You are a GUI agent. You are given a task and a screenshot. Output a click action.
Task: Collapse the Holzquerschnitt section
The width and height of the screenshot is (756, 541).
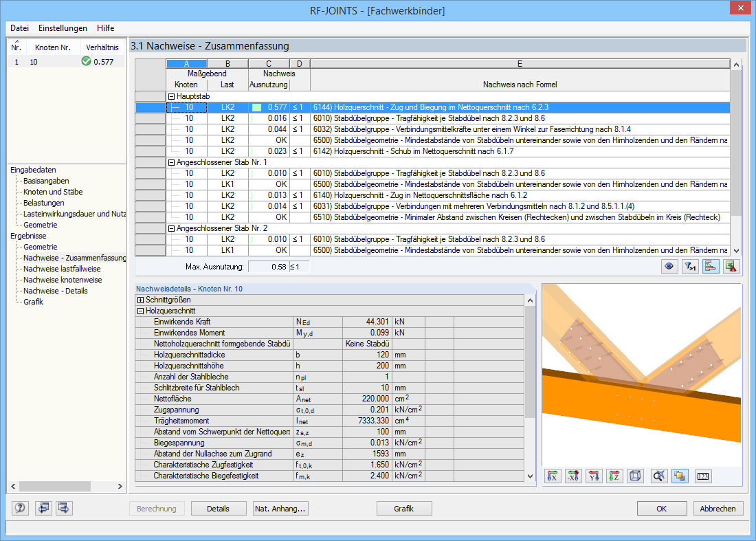141,311
